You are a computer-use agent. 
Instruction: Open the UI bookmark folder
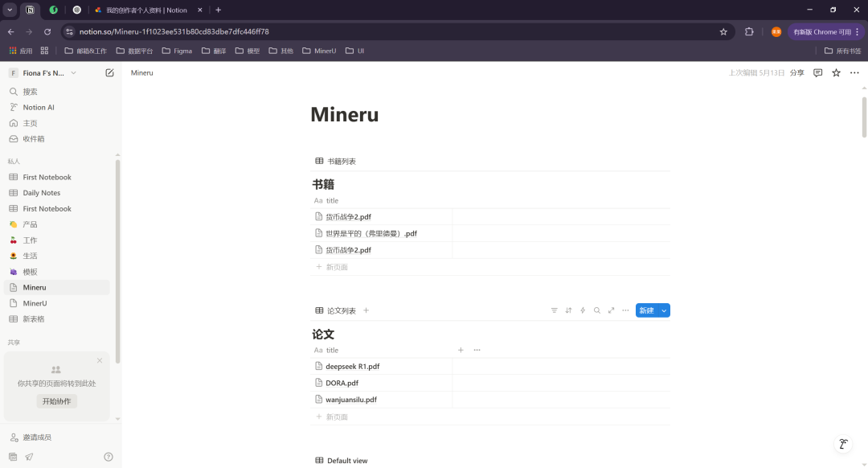tap(355, 51)
